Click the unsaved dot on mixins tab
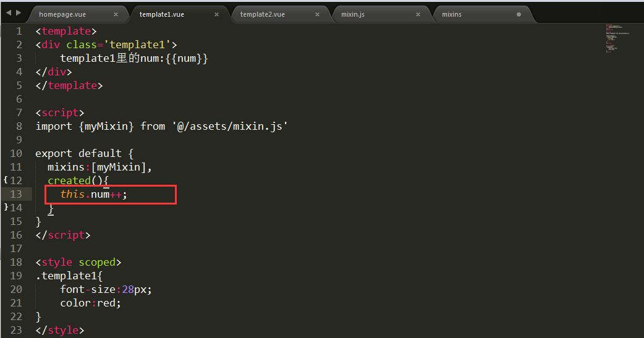This screenshot has width=644, height=338. pos(519,14)
